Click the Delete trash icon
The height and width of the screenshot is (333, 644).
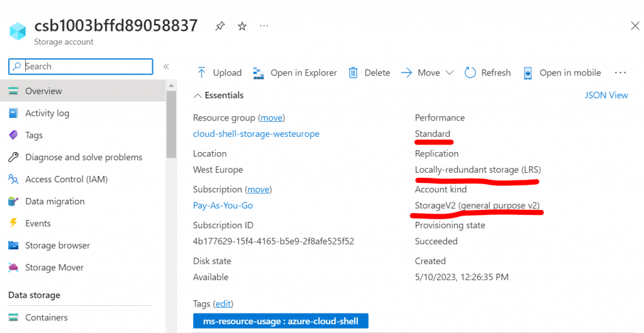pyautogui.click(x=353, y=73)
